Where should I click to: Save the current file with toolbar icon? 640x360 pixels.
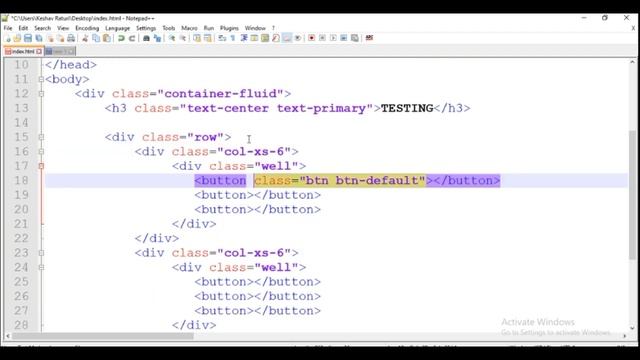point(28,38)
